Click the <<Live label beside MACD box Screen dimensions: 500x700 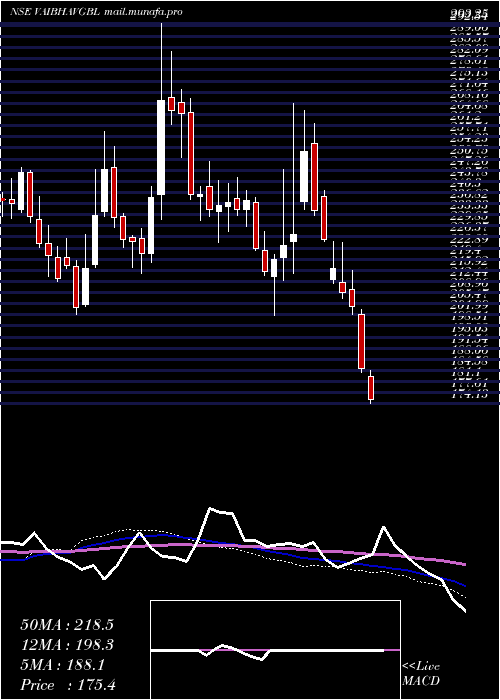coord(421,667)
